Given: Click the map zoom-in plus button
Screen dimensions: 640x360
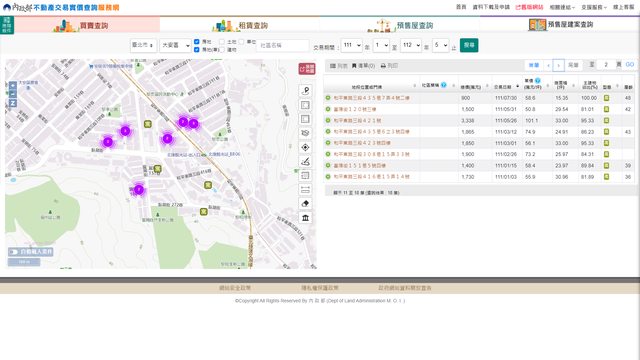Looking at the screenshot, I should click(x=13, y=86).
